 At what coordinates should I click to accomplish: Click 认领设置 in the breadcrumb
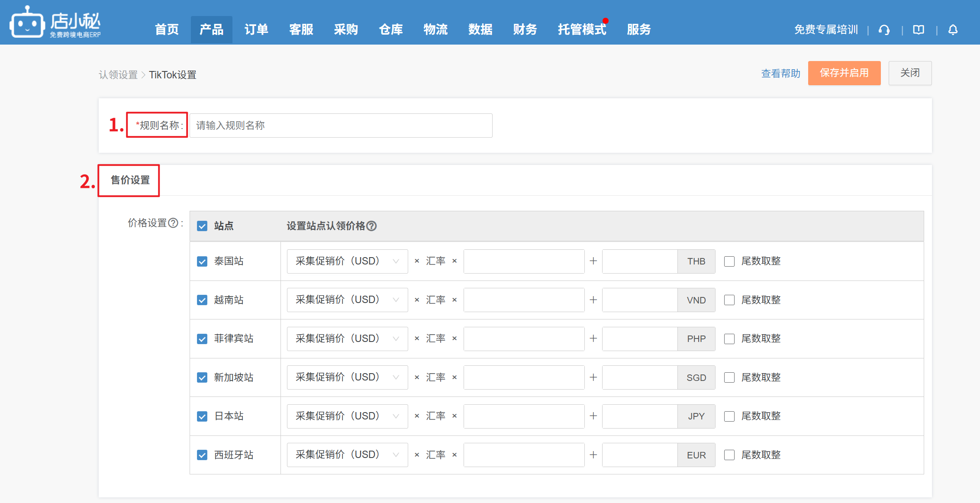(x=118, y=75)
